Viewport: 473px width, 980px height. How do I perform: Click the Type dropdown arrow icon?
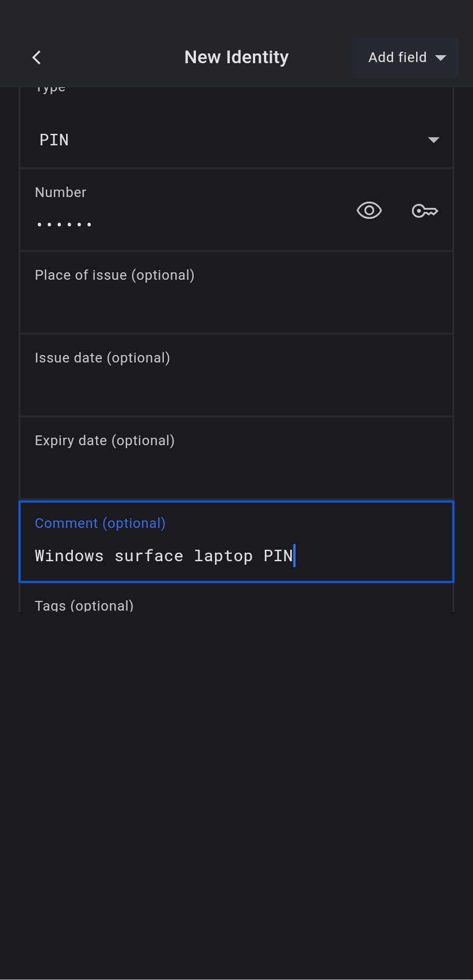pos(434,140)
